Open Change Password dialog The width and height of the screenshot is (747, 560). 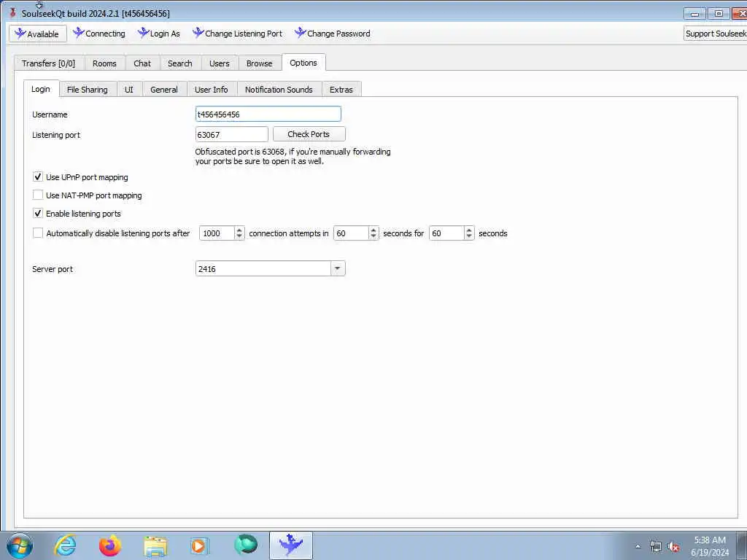pyautogui.click(x=333, y=34)
